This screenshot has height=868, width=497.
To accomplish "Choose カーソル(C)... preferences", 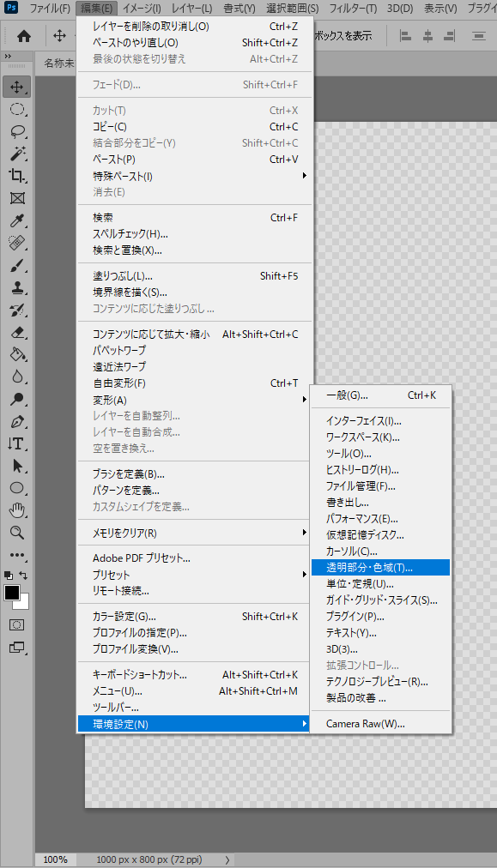I will tap(380, 552).
